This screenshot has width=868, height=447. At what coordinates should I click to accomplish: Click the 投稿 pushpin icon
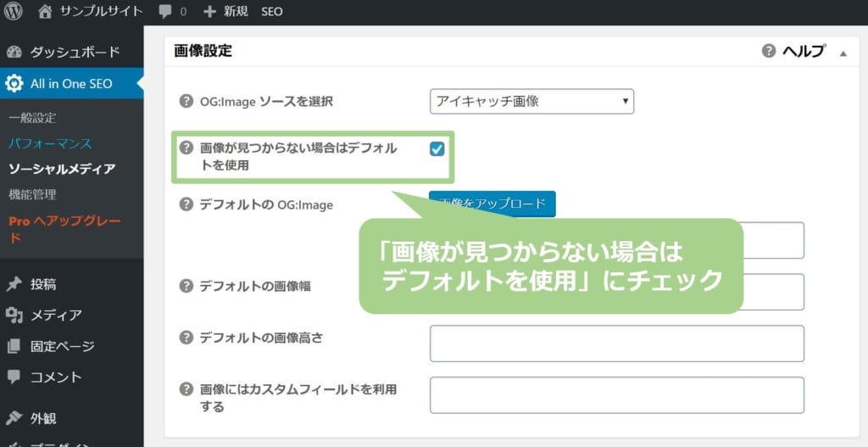tap(14, 285)
